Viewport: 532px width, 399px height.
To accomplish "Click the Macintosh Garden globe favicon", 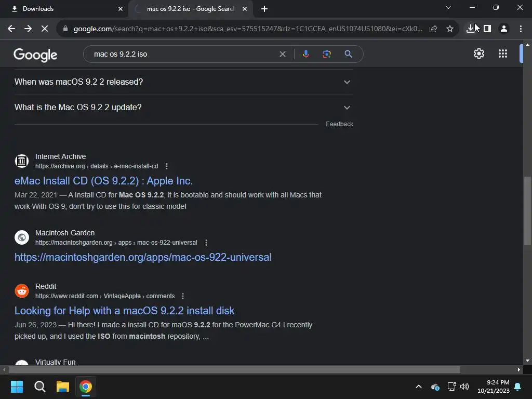I will (22, 237).
